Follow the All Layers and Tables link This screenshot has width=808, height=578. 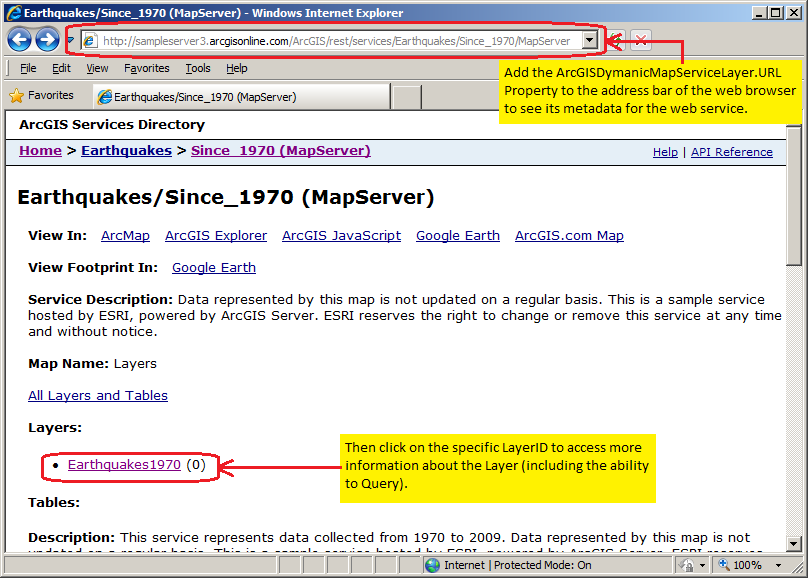(x=97, y=395)
